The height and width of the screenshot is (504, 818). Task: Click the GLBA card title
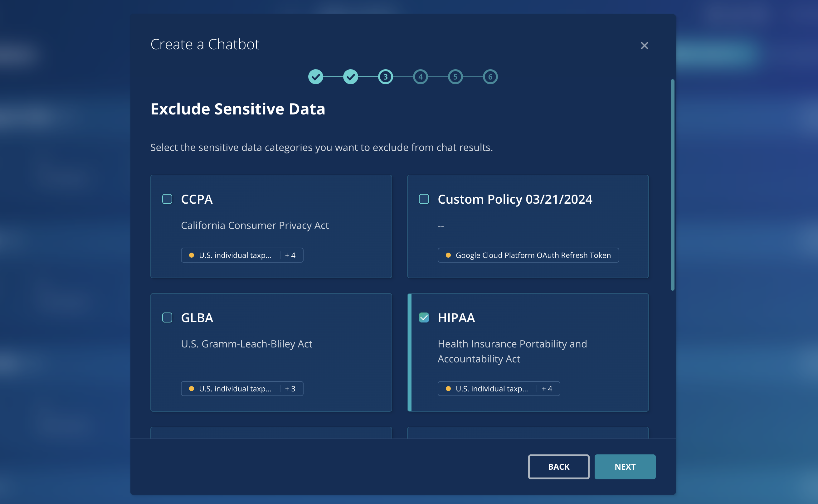[x=197, y=318]
